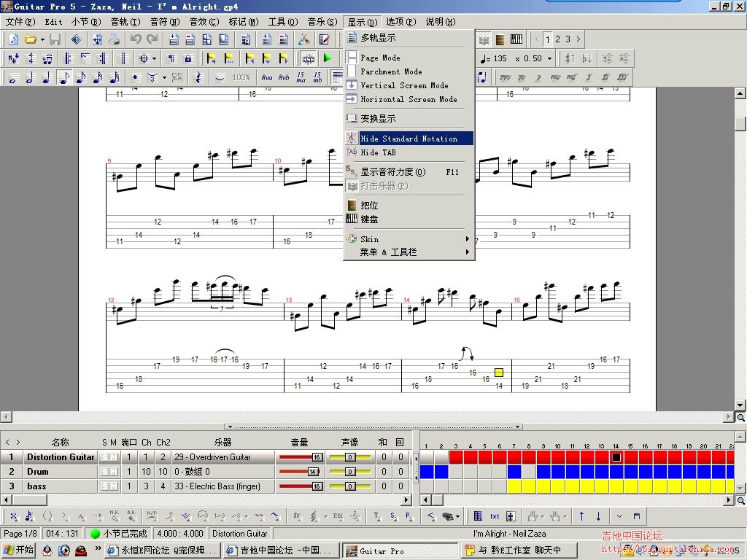This screenshot has width=747, height=560.
Task: Create a new tablature file
Action: click(13, 39)
